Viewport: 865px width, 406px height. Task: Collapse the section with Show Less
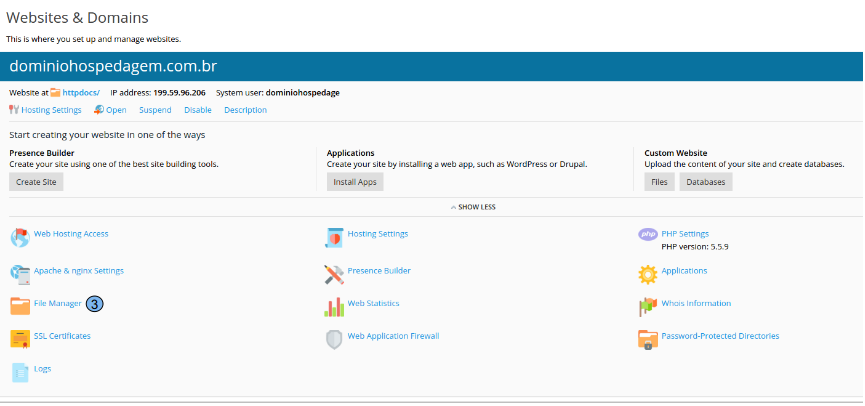click(x=472, y=207)
